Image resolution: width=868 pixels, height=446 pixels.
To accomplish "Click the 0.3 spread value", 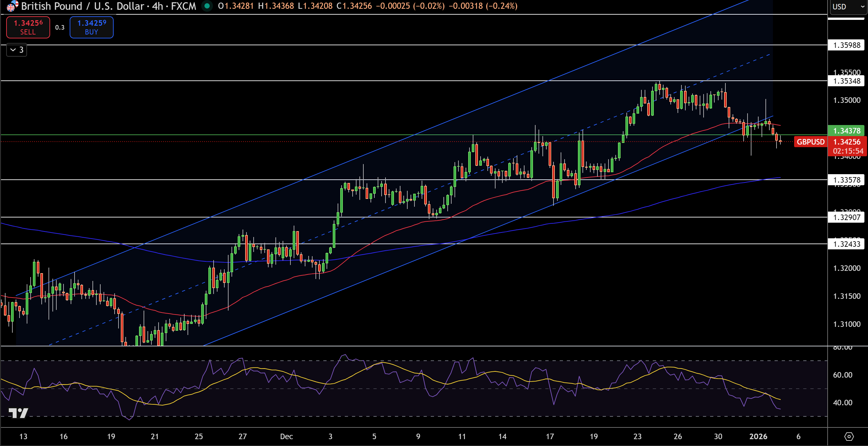I will pyautogui.click(x=60, y=27).
